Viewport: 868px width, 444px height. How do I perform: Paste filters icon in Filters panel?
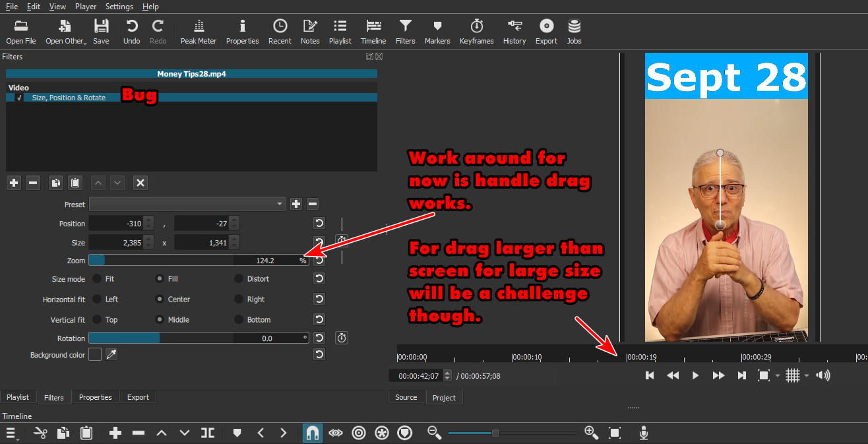pos(75,183)
